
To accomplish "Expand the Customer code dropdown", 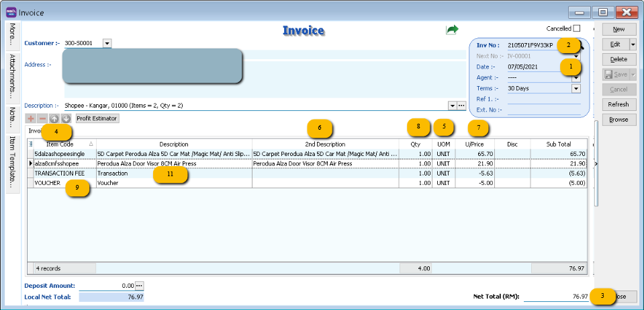I will [x=107, y=43].
